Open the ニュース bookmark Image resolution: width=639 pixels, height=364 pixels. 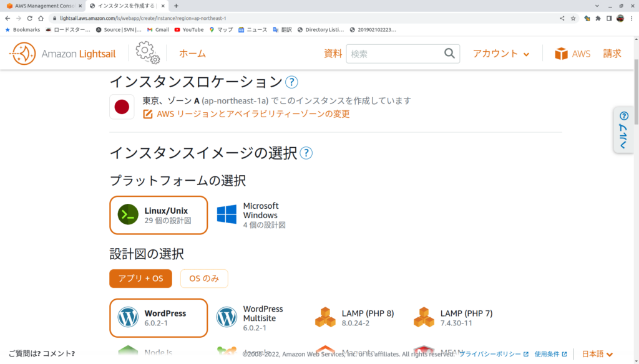pyautogui.click(x=253, y=30)
